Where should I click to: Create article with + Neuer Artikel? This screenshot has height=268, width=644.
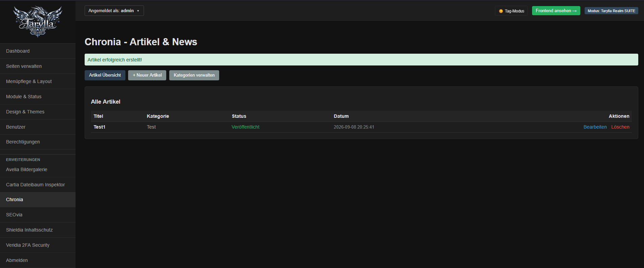[x=147, y=75]
